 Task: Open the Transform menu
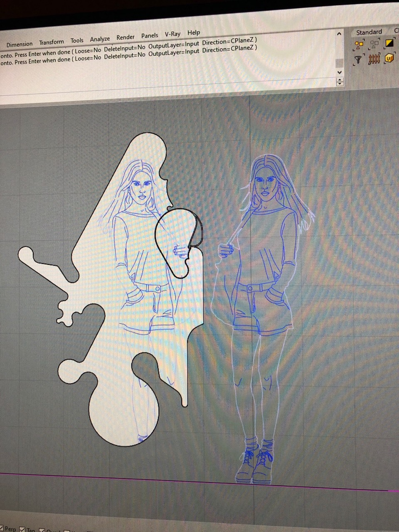coord(52,42)
